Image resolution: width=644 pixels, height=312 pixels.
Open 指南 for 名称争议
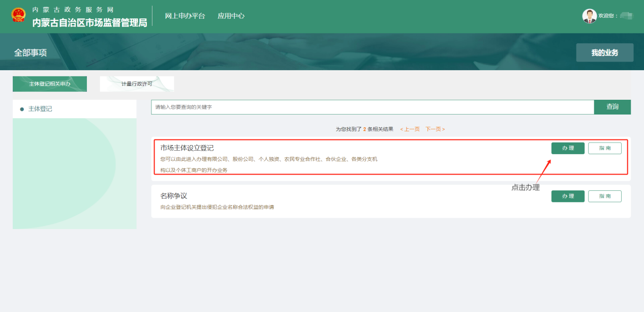coord(604,196)
